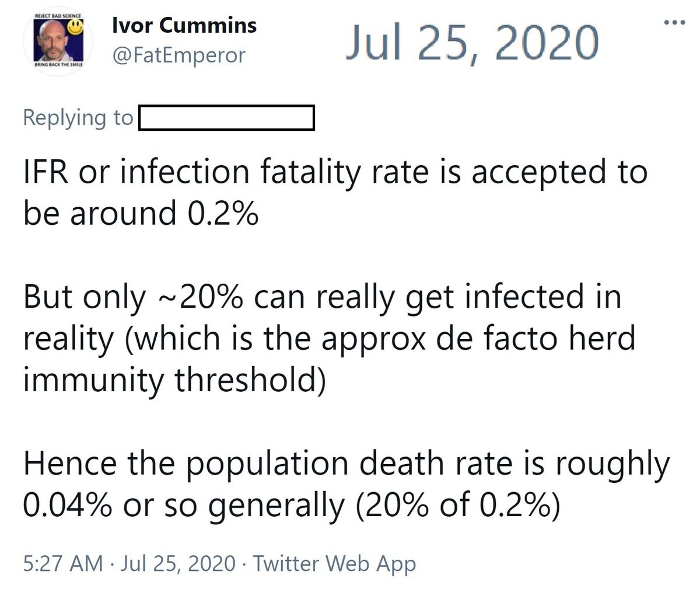Click the "Ivor Cummins" display name
Viewport: 700px width, 592px height.
tap(184, 25)
